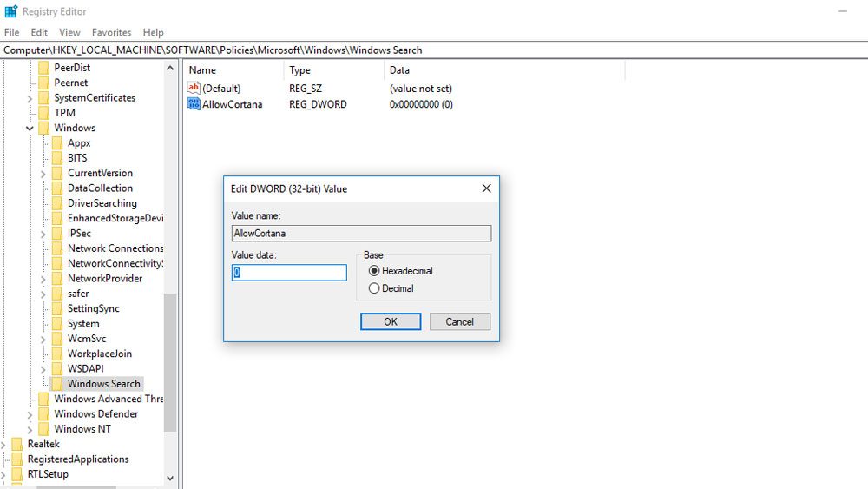Click the AllowCortana DWORD value icon
868x489 pixels.
194,104
